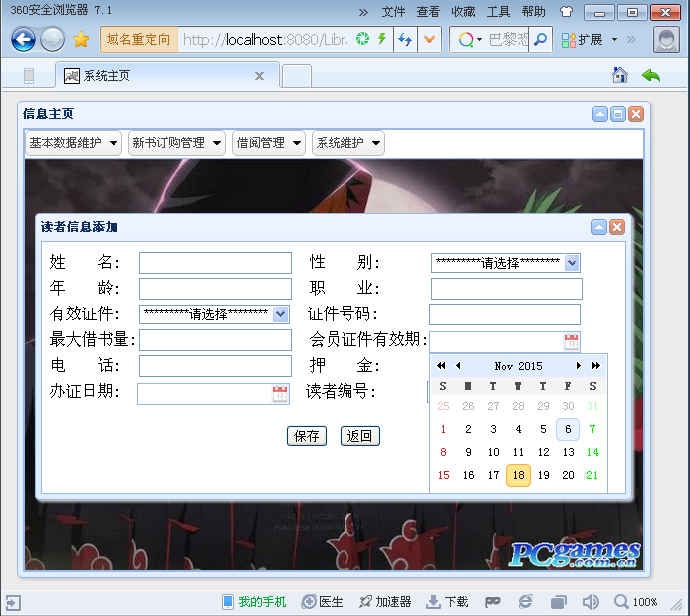Open the 工具 menu
This screenshot has width=690, height=616.
click(x=498, y=12)
